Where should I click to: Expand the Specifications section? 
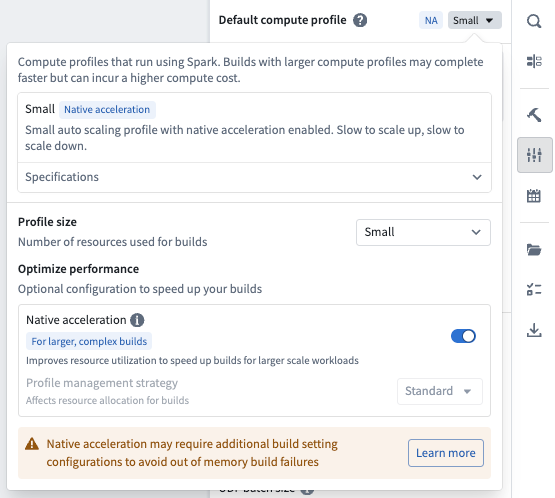254,177
